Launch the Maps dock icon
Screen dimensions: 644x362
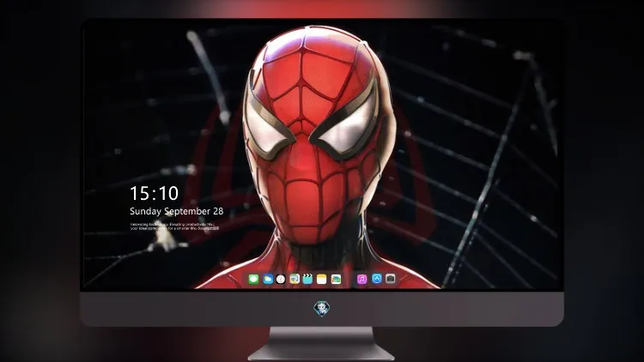click(295, 279)
